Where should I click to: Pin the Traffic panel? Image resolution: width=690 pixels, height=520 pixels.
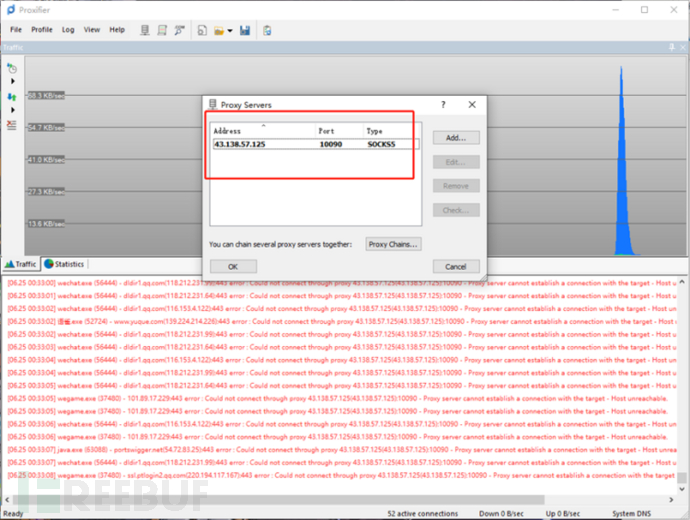pyautogui.click(x=672, y=47)
